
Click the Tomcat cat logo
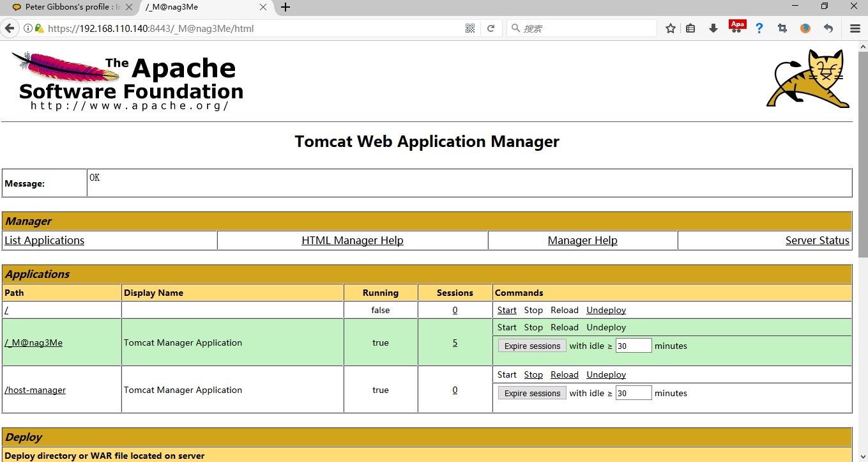(x=808, y=79)
